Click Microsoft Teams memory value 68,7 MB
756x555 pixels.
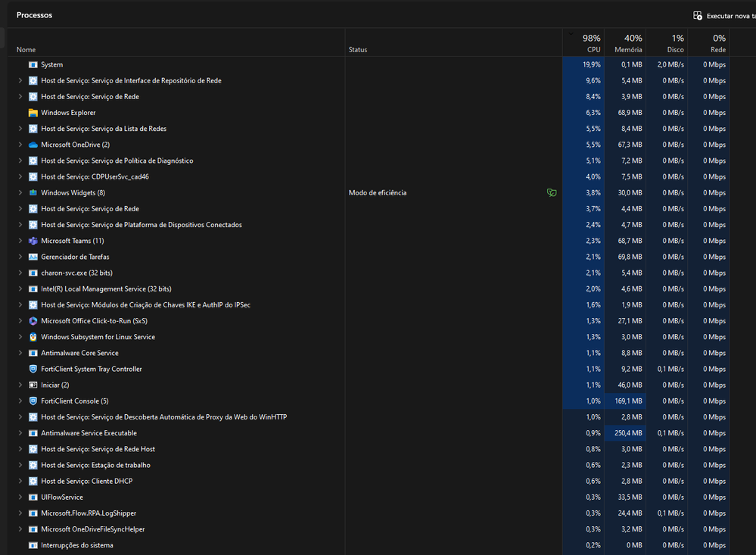(x=630, y=241)
